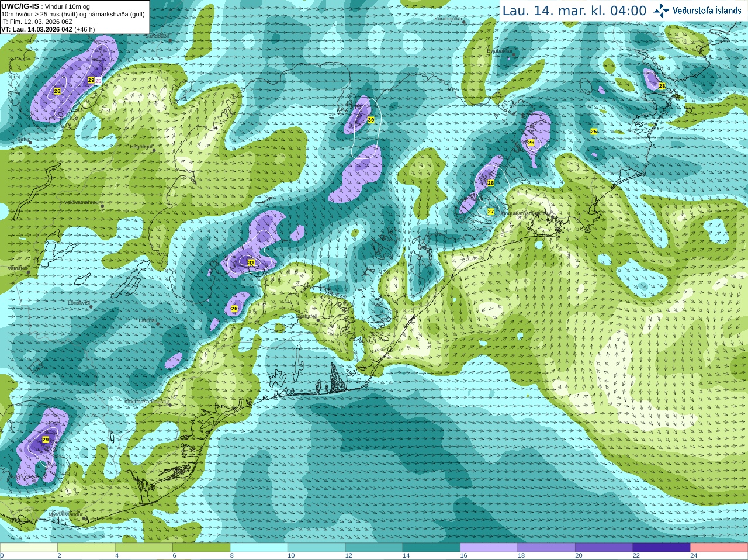Image resolution: width=748 pixels, height=560 pixels.
Task: Select the 22–24 m/s dark indigo swatch
Action: pyautogui.click(x=662, y=548)
